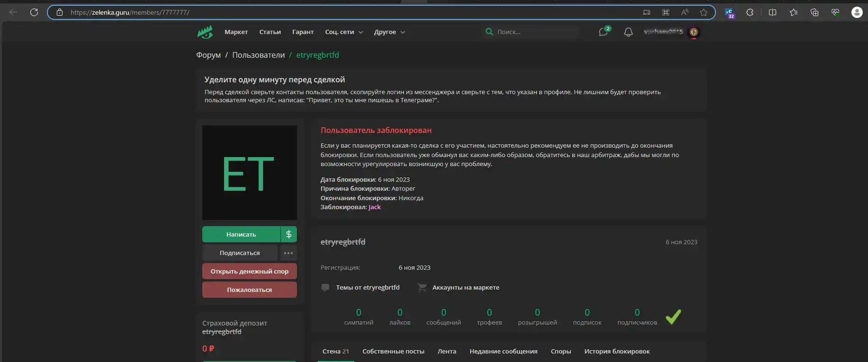
Task: Expand the Другое dropdown menu
Action: click(x=389, y=32)
